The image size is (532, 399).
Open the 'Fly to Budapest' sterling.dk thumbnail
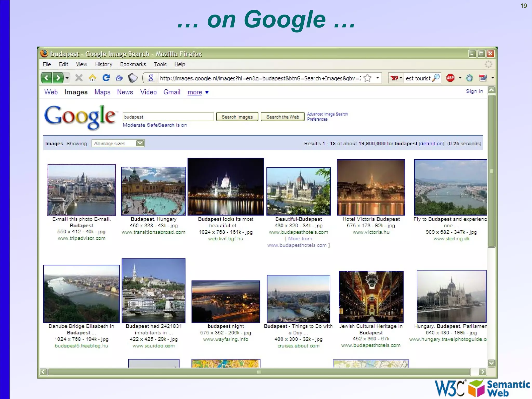(451, 187)
